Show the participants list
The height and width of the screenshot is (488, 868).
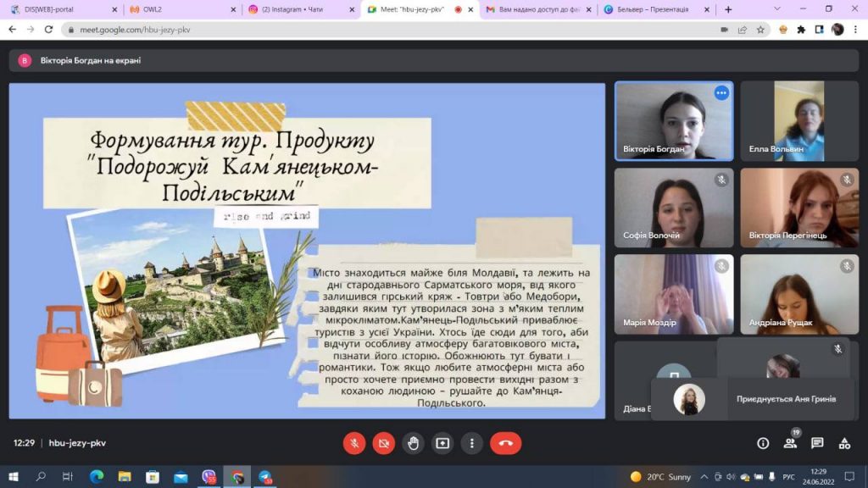[790, 443]
